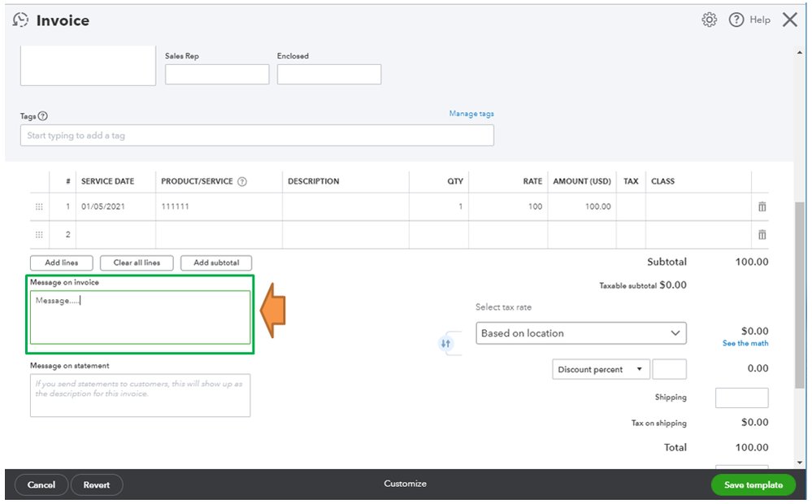812x504 pixels.
Task: Click the Help question mark icon
Action: (736, 20)
